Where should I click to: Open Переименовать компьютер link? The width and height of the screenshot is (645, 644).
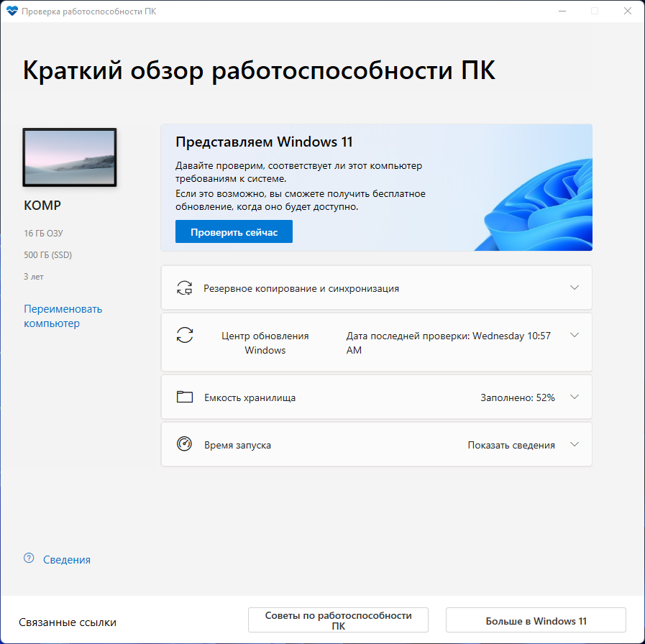pyautogui.click(x=63, y=318)
